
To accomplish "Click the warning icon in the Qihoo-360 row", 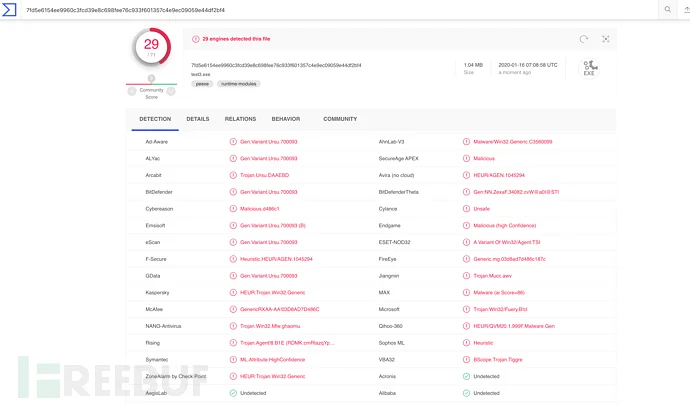I will [466, 326].
